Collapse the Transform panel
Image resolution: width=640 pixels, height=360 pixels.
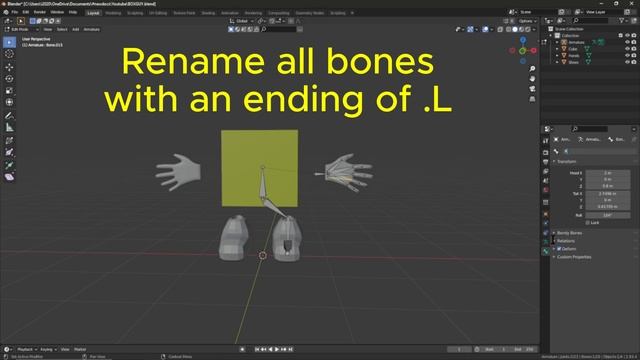567,162
